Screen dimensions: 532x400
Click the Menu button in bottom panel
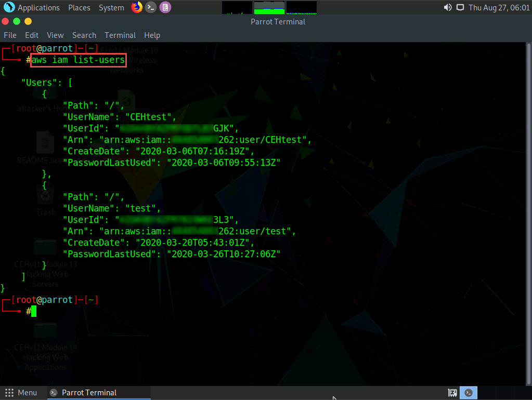21,393
